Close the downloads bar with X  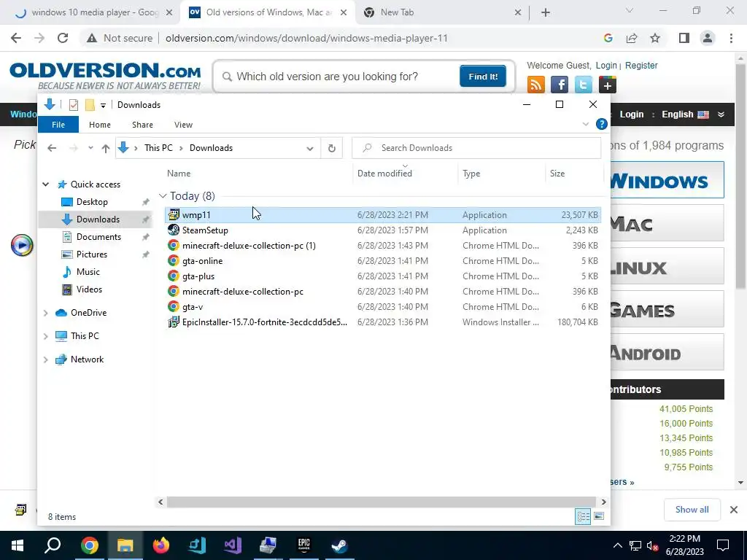click(x=734, y=510)
